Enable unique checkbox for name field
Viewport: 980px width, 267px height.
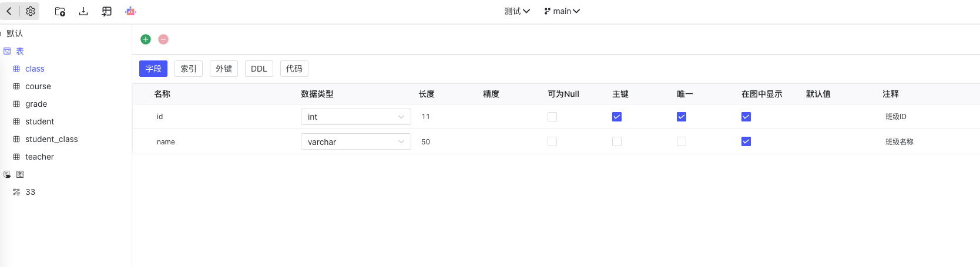[x=682, y=141]
